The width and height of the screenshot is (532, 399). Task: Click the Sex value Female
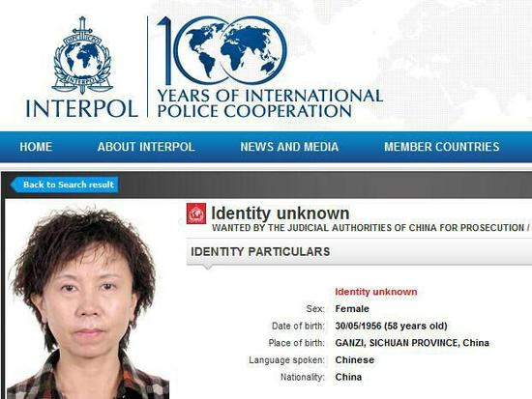coord(352,309)
